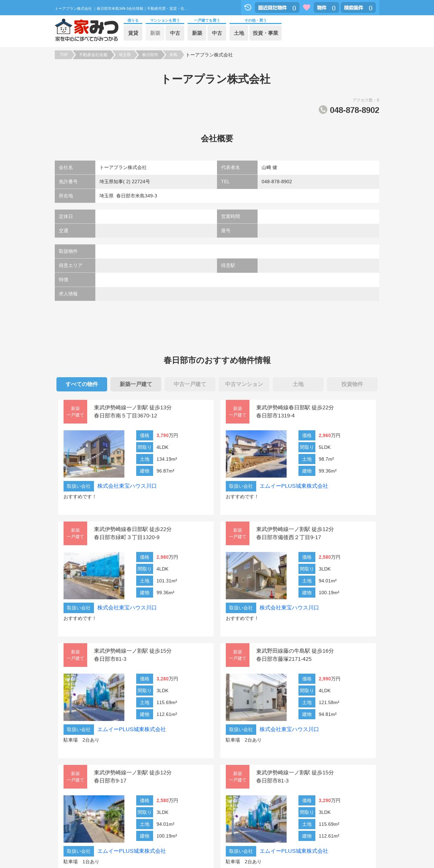This screenshot has width=434, height=868.
Task: Switch to 土地 property tab
Action: 298,384
